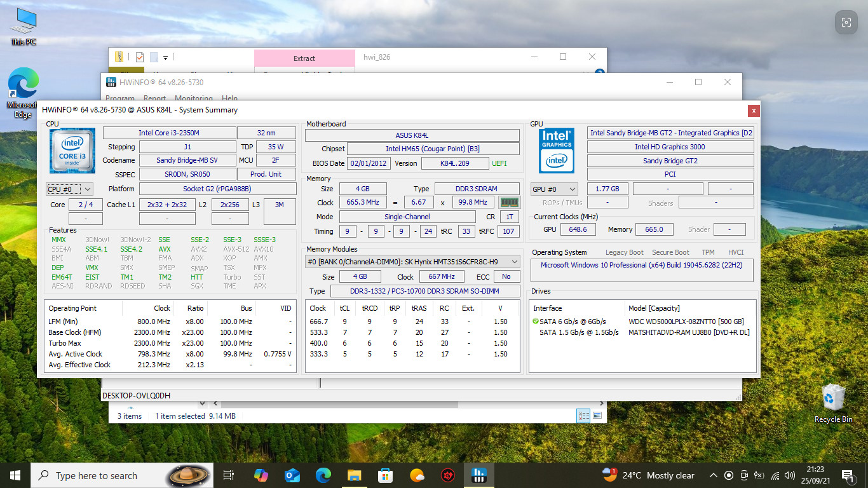Show hidden system tray icons
Viewport: 868px width, 488px height.
pyautogui.click(x=713, y=475)
